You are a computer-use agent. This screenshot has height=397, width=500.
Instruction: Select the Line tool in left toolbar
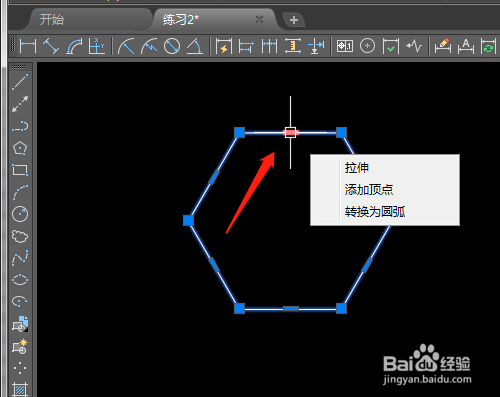(20, 82)
